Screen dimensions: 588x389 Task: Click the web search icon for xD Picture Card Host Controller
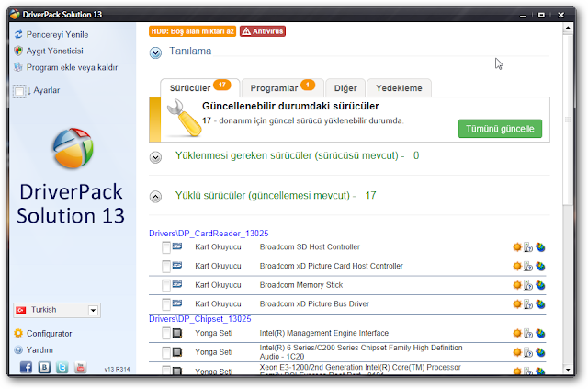point(540,266)
